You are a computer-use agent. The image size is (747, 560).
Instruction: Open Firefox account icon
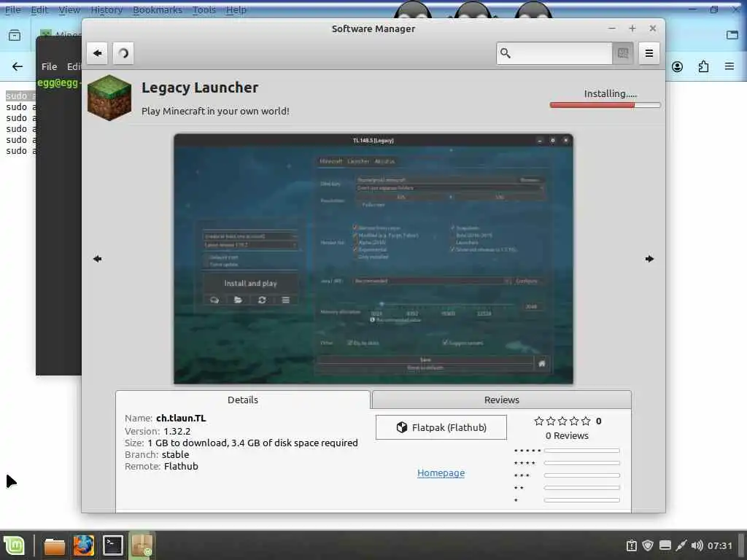tap(677, 66)
